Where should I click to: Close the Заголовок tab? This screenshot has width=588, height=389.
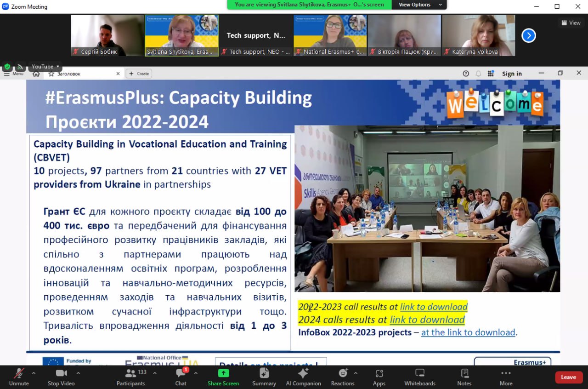(x=118, y=74)
